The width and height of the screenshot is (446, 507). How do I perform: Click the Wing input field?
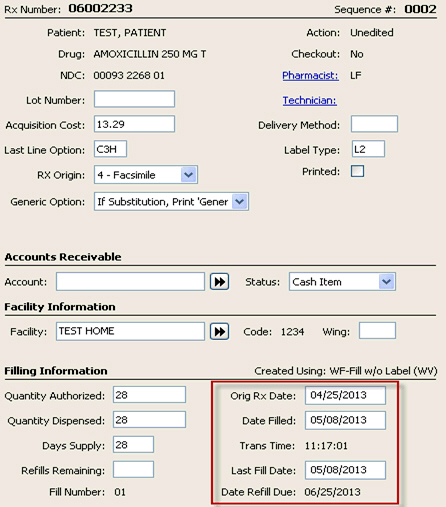point(377,331)
